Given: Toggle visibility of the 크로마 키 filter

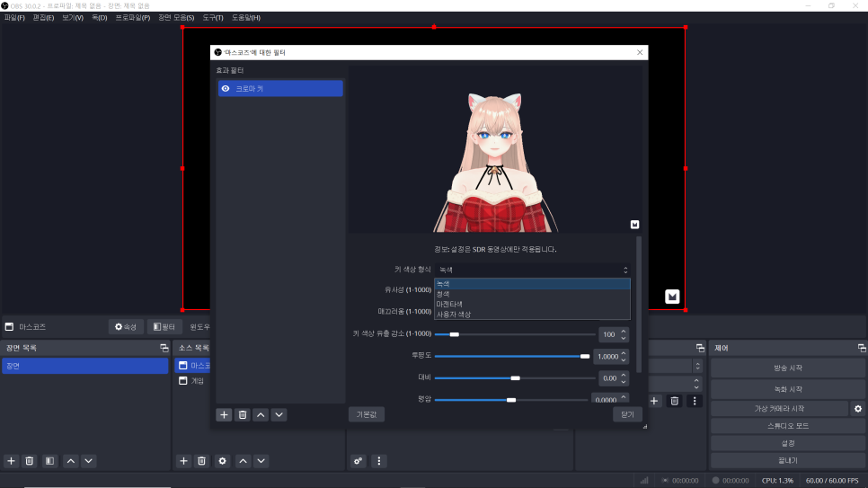Looking at the screenshot, I should coord(226,89).
